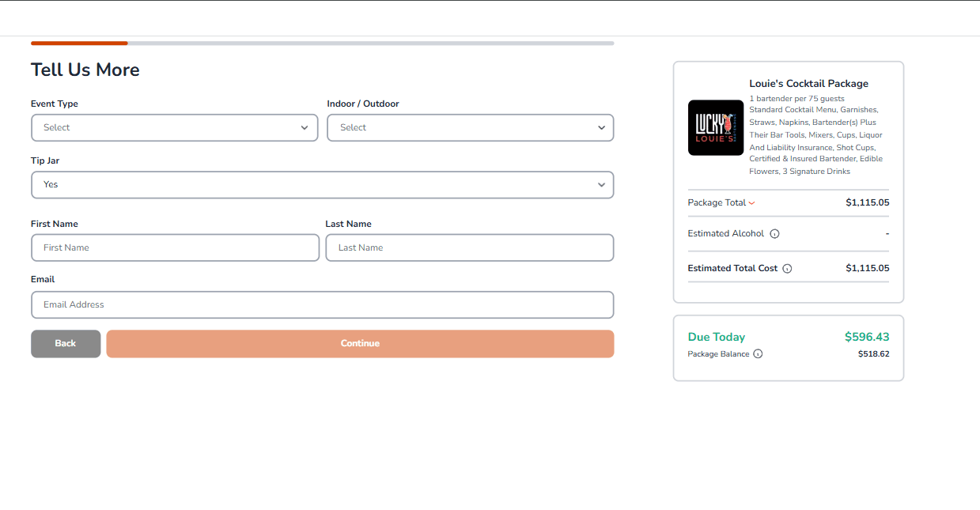Click the Tell Us More heading
Screen dimensions: 980x510
click(85, 70)
